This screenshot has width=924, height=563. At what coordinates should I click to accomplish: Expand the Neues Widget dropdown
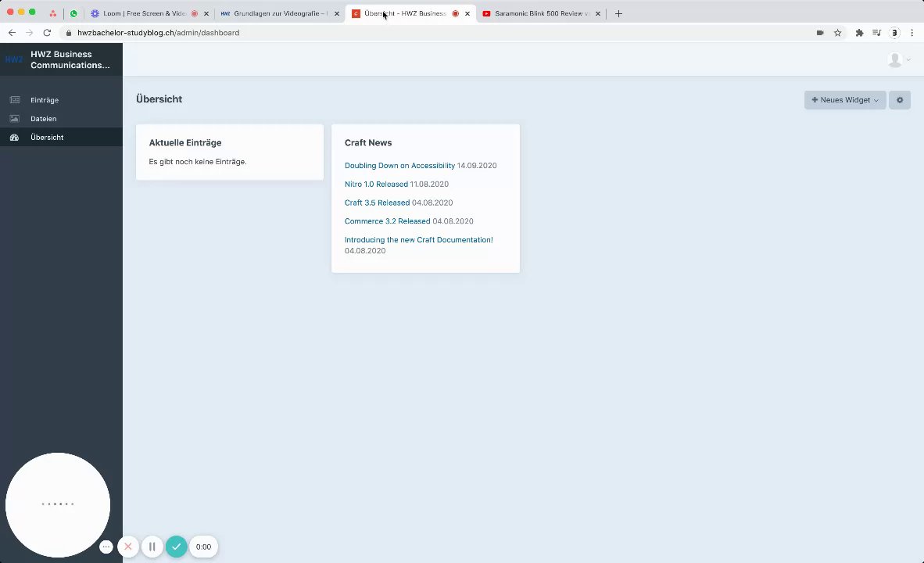coord(845,100)
